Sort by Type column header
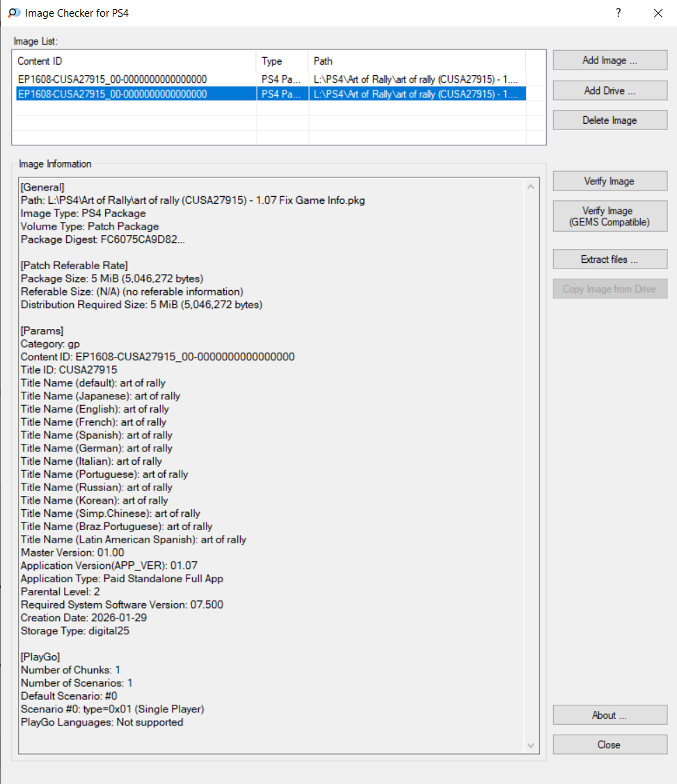The image size is (677, 784). click(282, 61)
